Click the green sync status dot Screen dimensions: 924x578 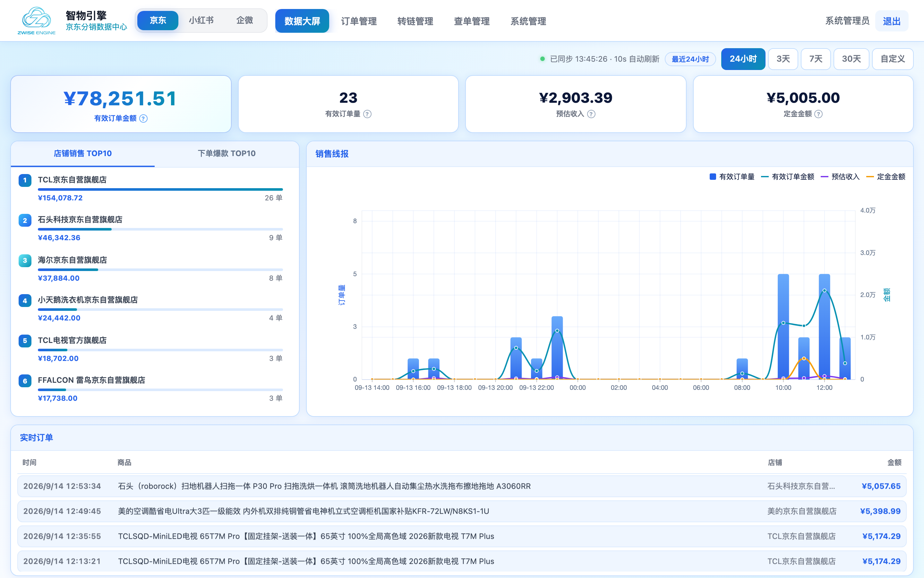coord(542,59)
